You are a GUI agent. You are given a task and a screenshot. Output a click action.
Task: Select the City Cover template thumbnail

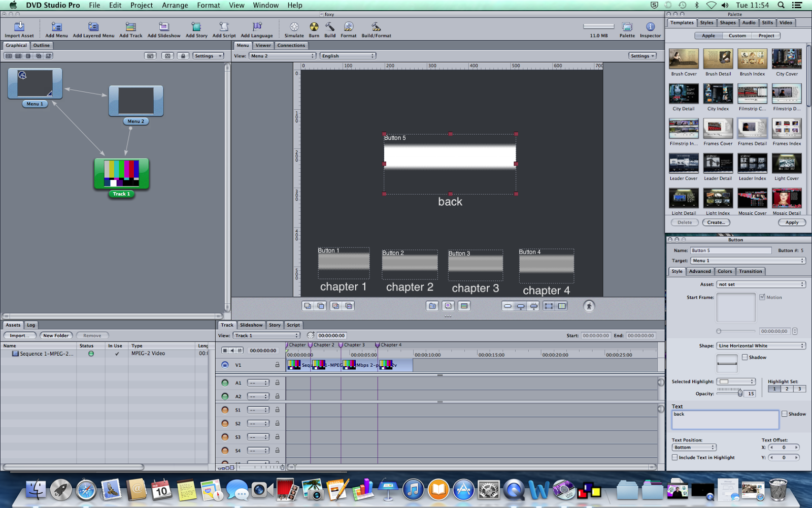(787, 59)
